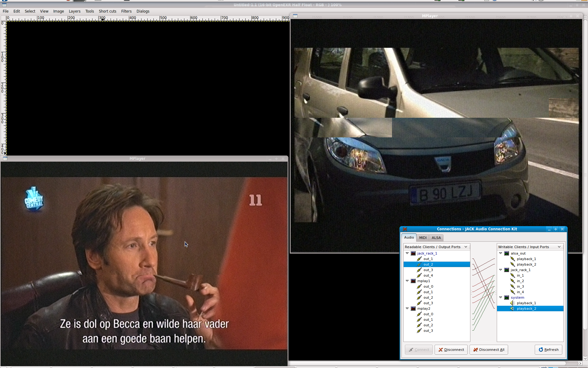This screenshot has width=588, height=368.
Task: Select in_4 under jack_rack_1
Action: click(x=520, y=292)
